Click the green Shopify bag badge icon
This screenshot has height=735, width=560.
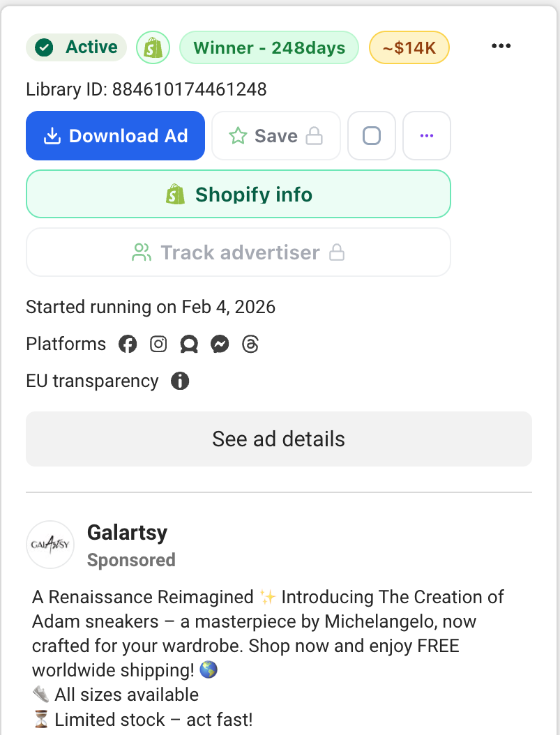(153, 47)
